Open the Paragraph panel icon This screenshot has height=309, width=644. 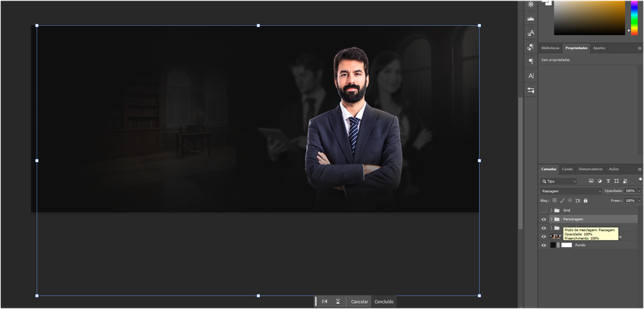click(531, 61)
